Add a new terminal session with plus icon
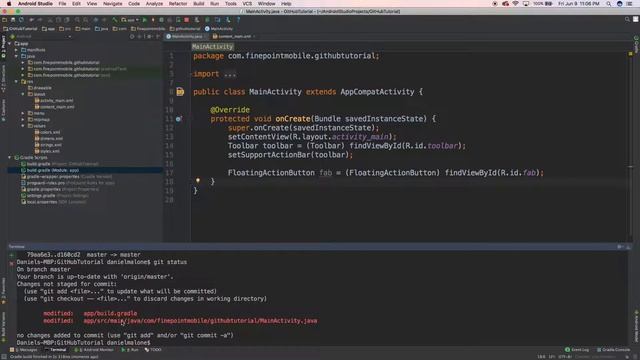 coord(11,255)
